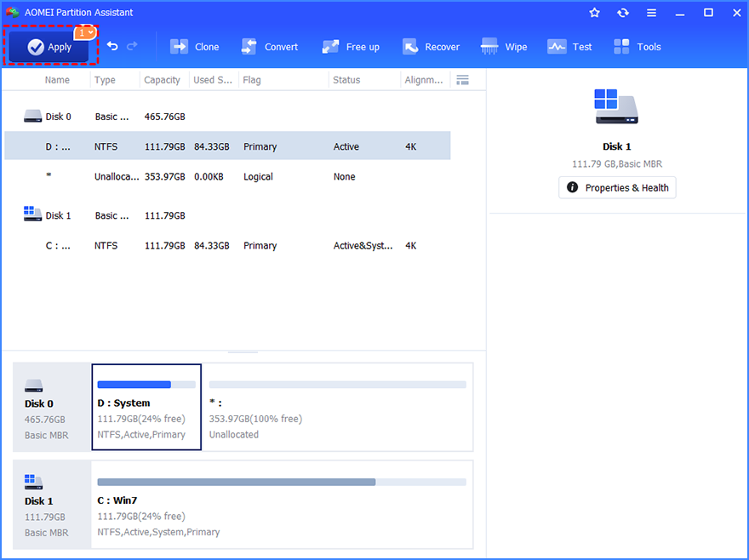Click the Status column header
This screenshot has width=749, height=560.
click(346, 80)
